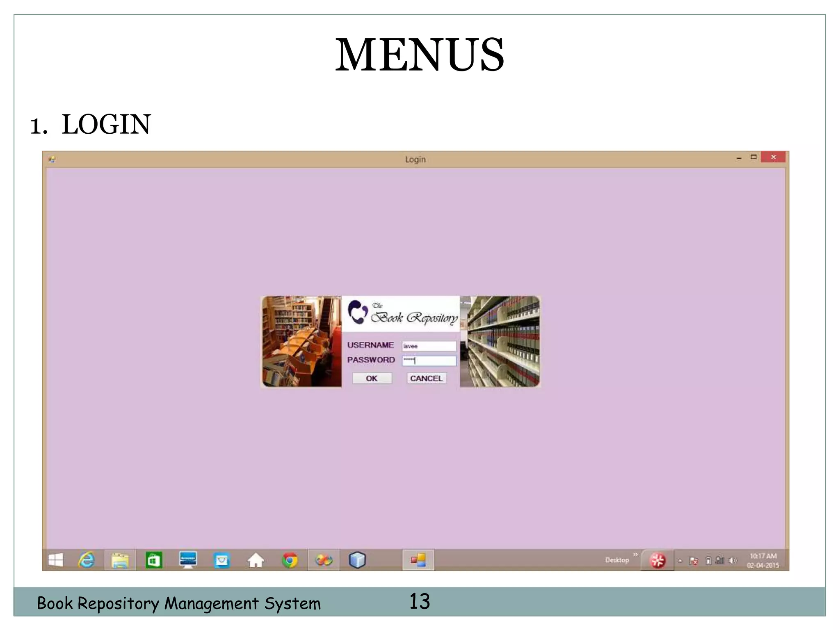Click the OK button in login form

tap(372, 378)
